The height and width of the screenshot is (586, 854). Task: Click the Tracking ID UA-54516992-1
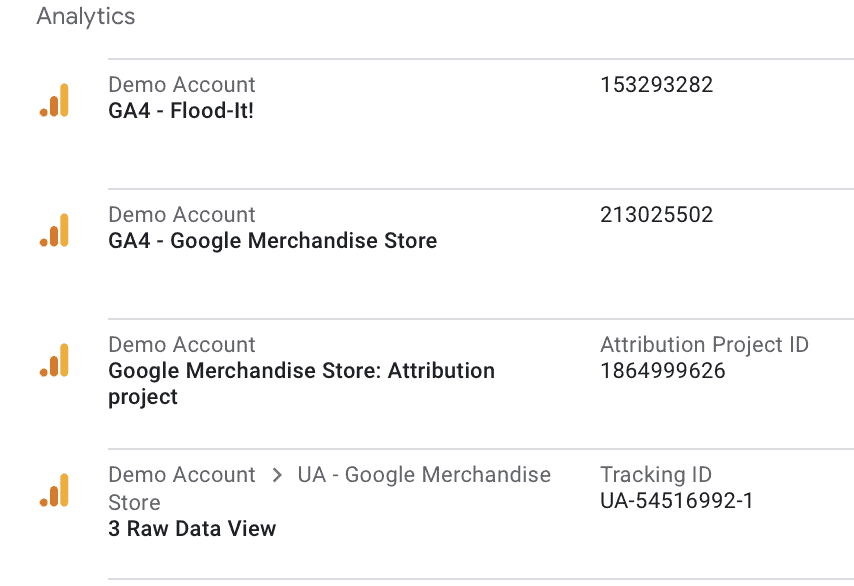676,501
